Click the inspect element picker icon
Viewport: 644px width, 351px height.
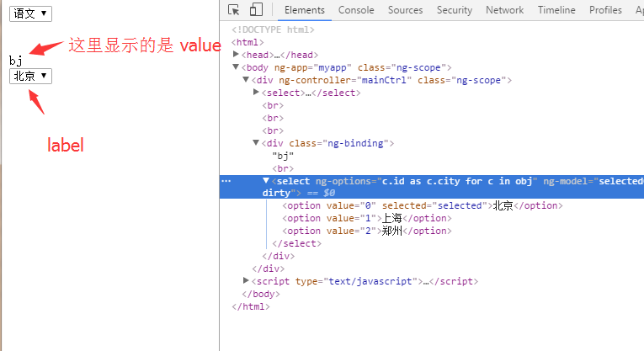tap(235, 10)
